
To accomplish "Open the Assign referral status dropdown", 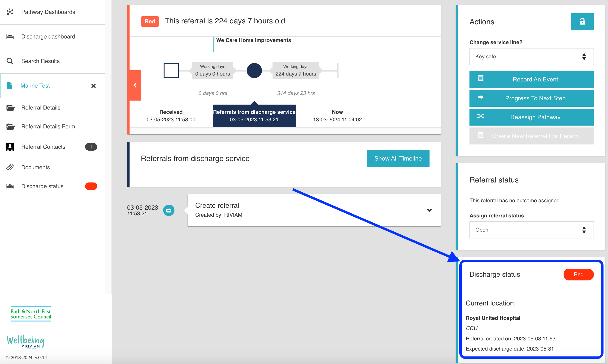I will tap(531, 230).
